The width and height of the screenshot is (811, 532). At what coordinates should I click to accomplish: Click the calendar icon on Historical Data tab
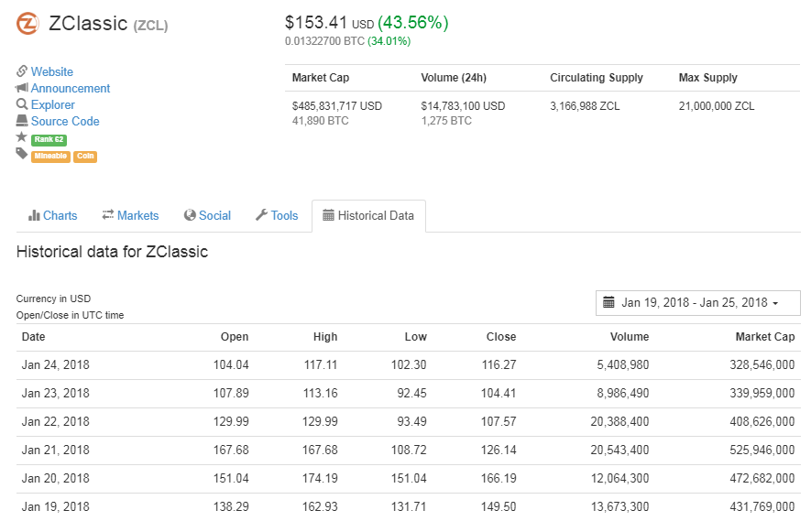point(328,215)
